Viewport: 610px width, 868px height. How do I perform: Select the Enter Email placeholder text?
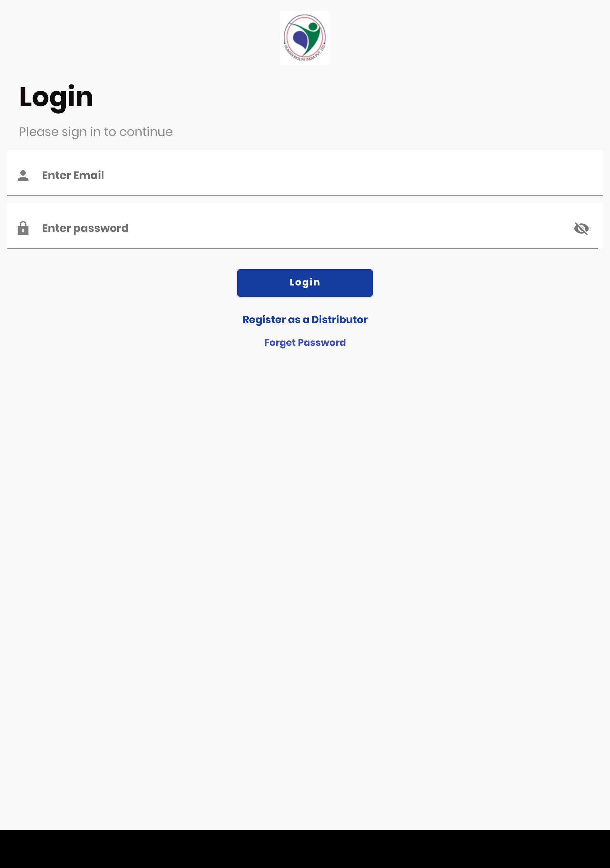(73, 175)
